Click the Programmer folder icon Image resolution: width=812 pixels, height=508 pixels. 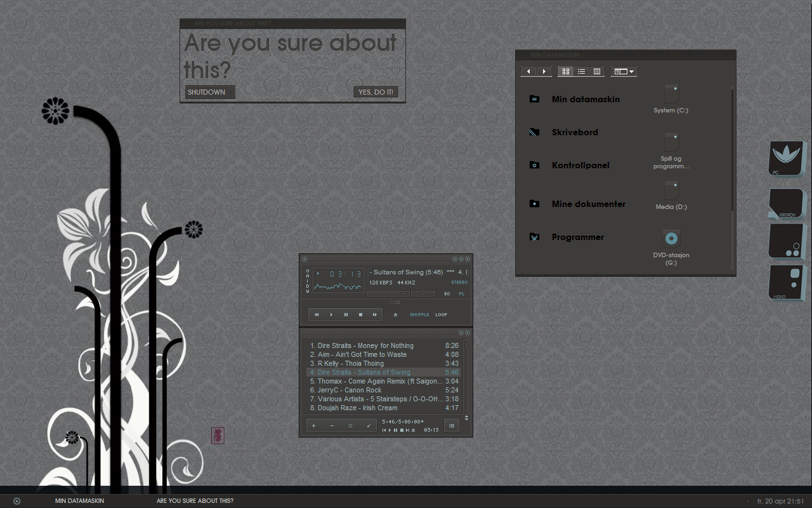point(535,237)
